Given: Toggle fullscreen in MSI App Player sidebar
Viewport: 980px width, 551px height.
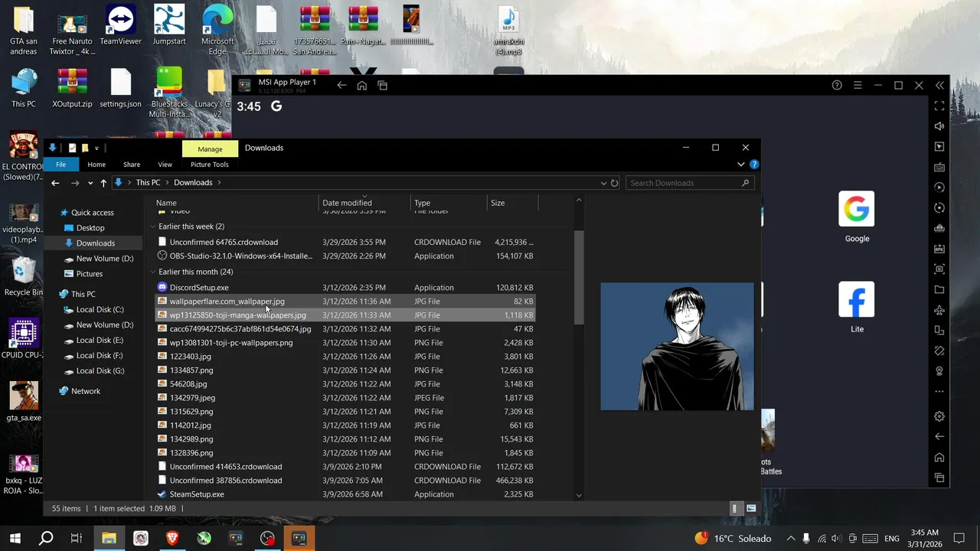Looking at the screenshot, I should (x=939, y=106).
